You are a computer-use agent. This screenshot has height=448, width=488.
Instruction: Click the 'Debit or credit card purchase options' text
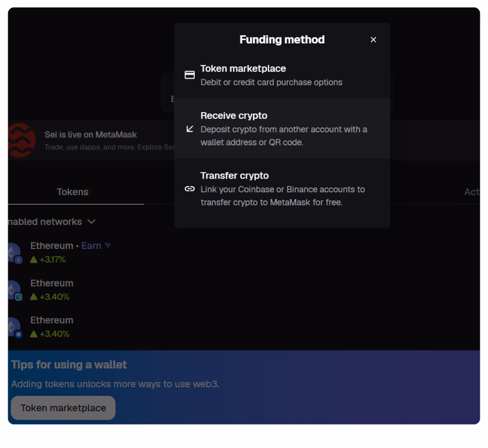click(x=271, y=82)
